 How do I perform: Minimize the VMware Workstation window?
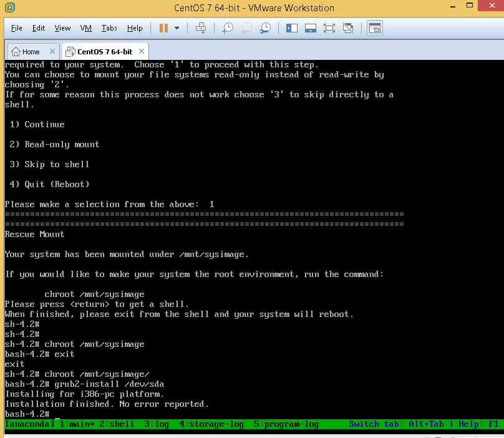(x=453, y=6)
